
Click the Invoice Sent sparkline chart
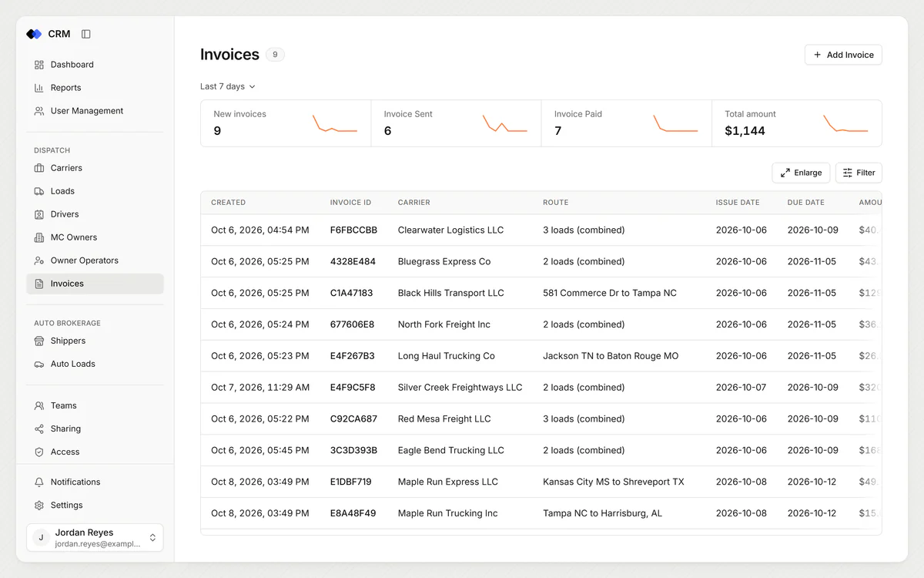pos(505,123)
